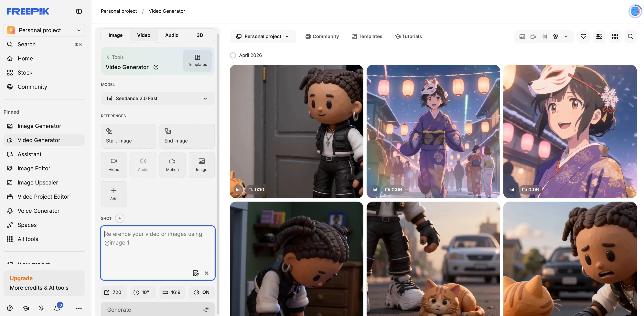The height and width of the screenshot is (316, 644).
Task: Collapse the sidebar panel icon
Action: pos(79,11)
